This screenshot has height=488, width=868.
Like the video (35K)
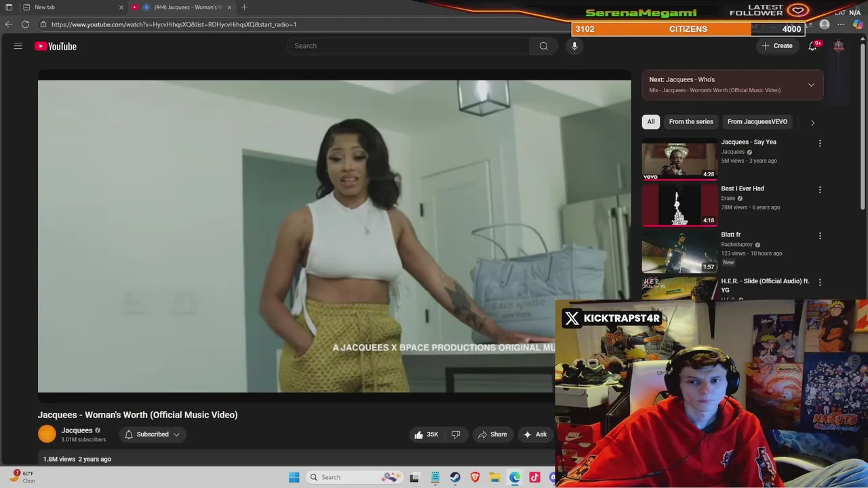pos(427,434)
